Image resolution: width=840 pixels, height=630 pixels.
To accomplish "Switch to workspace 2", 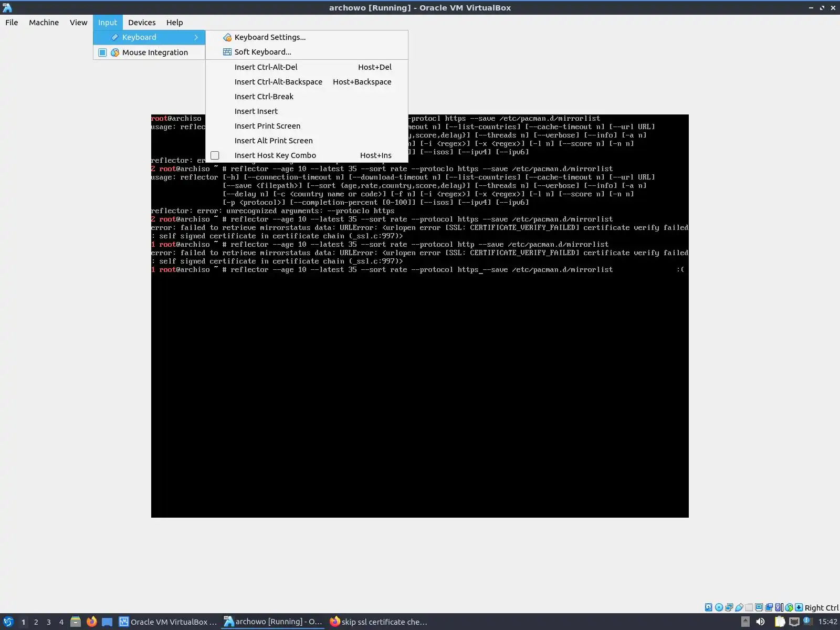I will (x=36, y=622).
